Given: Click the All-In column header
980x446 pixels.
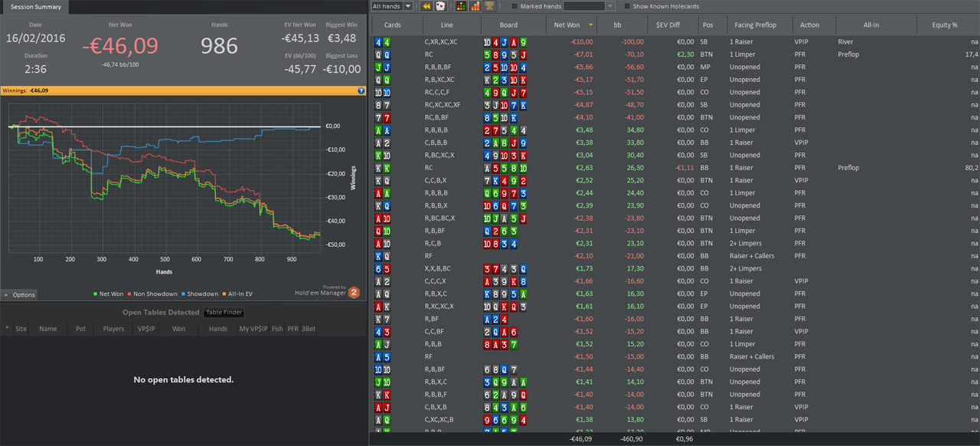Looking at the screenshot, I should click(871, 25).
